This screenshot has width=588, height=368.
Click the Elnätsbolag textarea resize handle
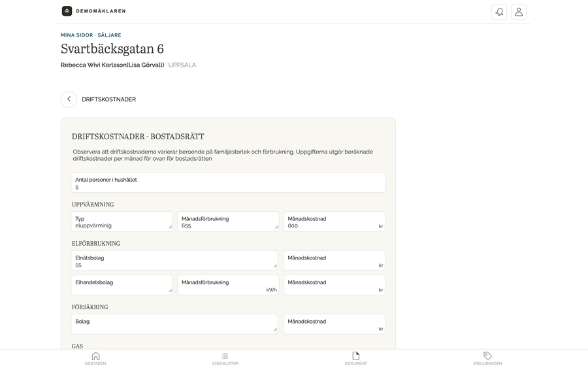point(275,266)
